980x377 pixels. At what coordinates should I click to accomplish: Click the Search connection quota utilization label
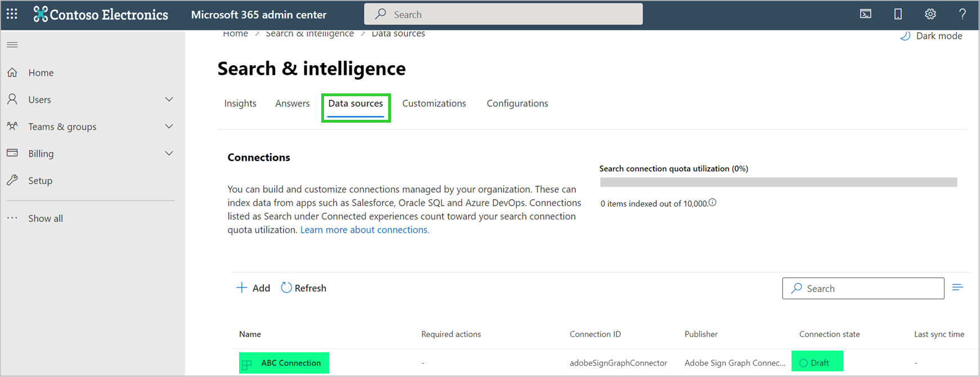click(673, 169)
